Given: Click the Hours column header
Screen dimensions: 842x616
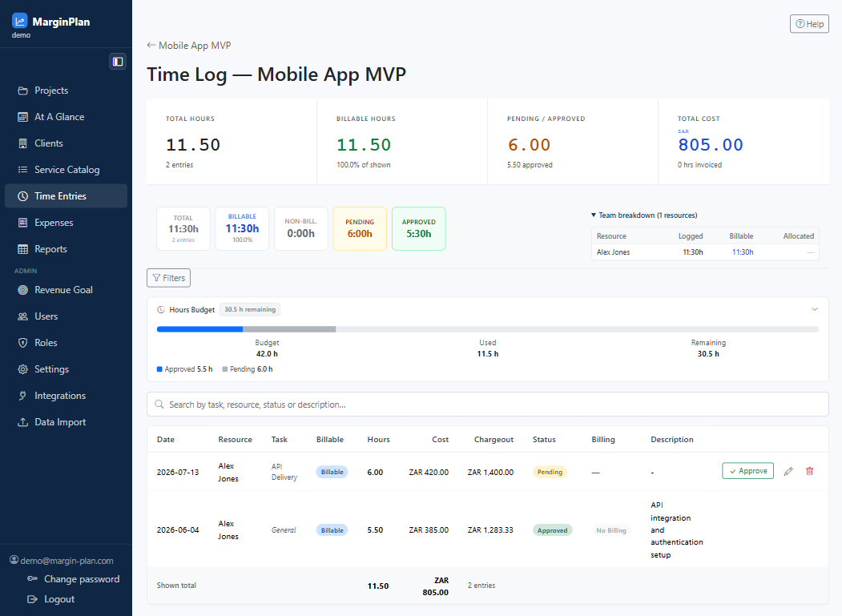Looking at the screenshot, I should coord(379,439).
